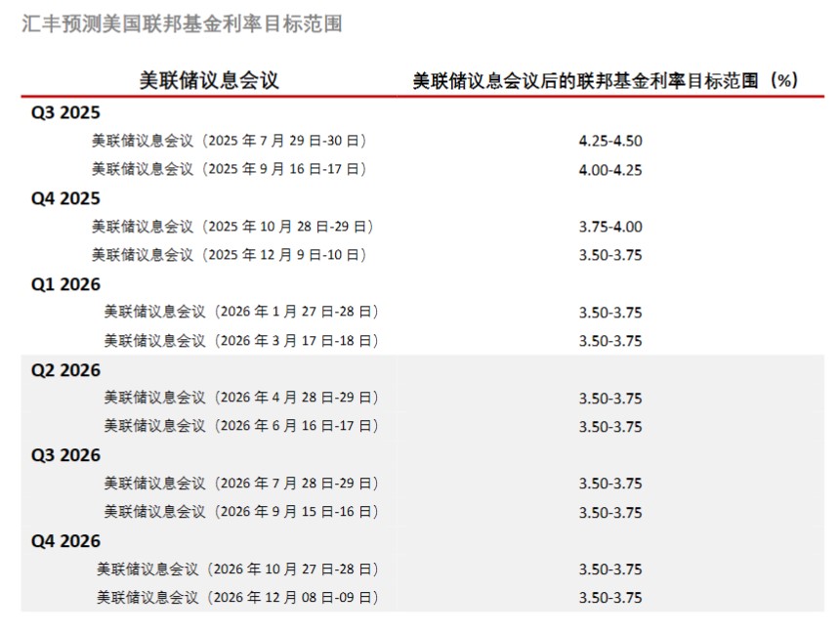The height and width of the screenshot is (633, 840).
Task: Click the 2025年7月29日-30日 meeting row label
Action: 231,141
